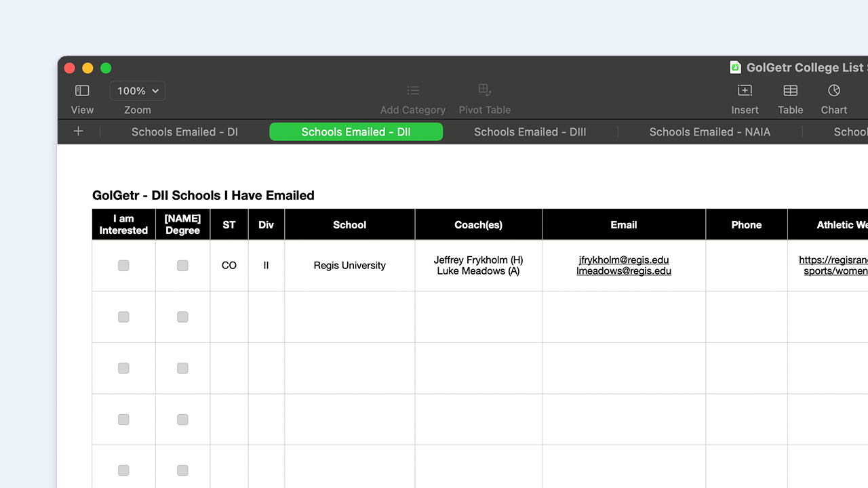
Task: Check I am Interested in third row
Action: [123, 368]
